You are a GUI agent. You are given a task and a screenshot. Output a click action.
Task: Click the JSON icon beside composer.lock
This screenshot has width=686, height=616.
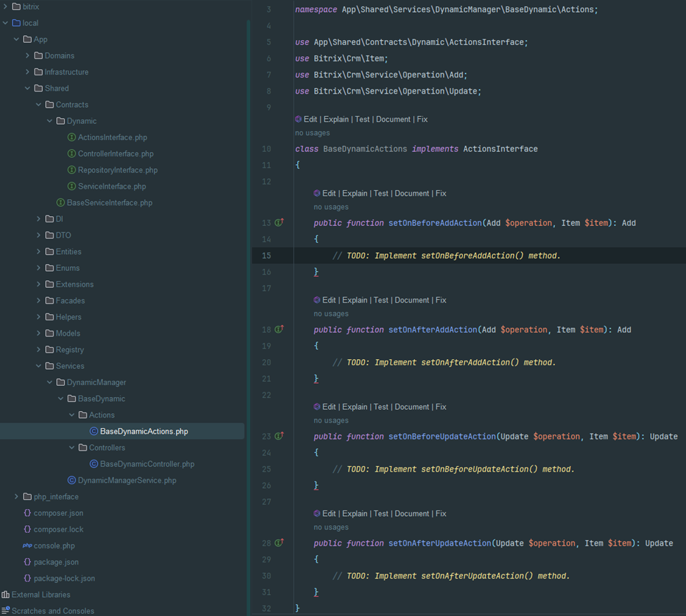(27, 529)
